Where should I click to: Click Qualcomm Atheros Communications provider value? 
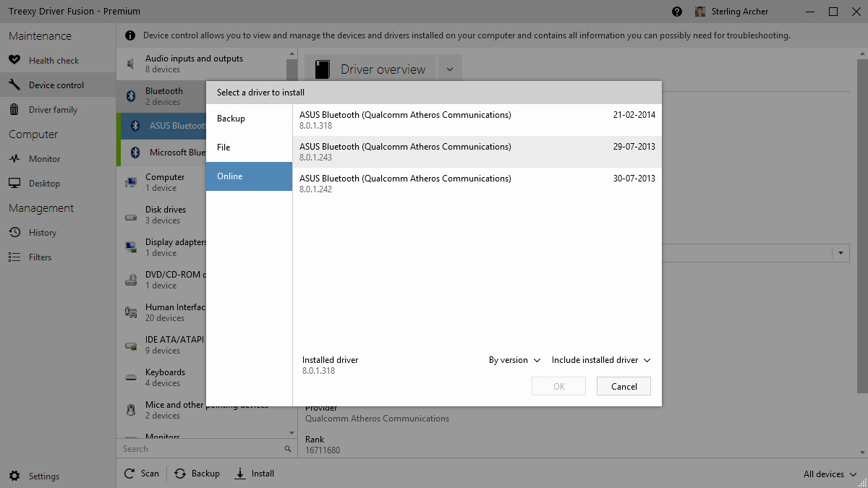377,419
